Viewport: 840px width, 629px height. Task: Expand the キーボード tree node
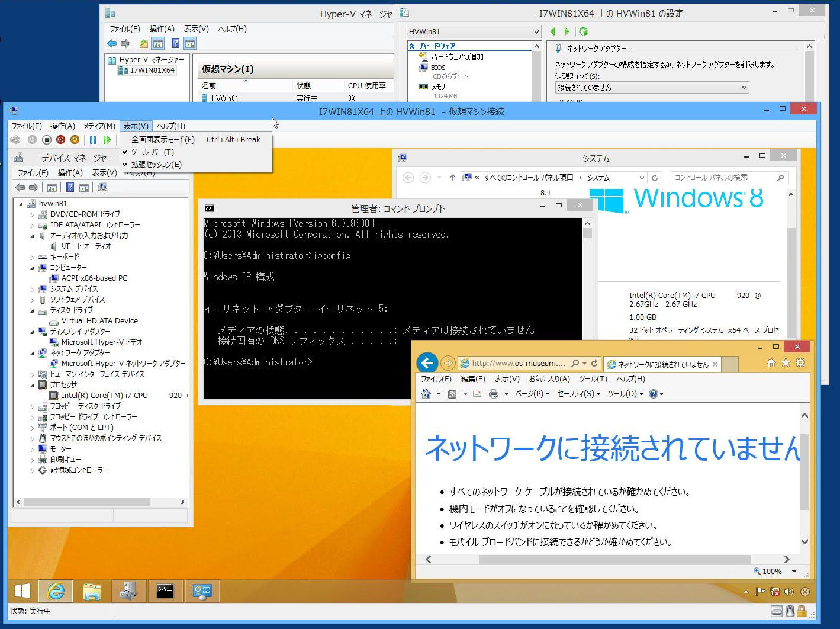pyautogui.click(x=32, y=257)
